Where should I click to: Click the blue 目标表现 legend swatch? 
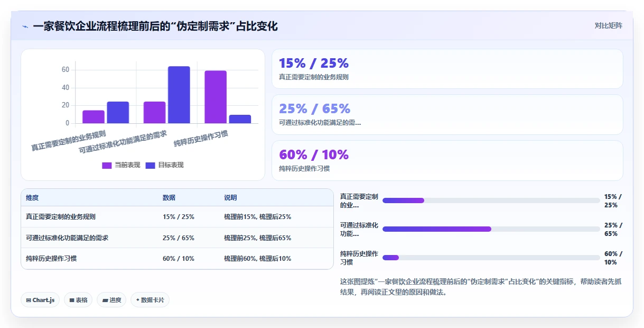150,166
